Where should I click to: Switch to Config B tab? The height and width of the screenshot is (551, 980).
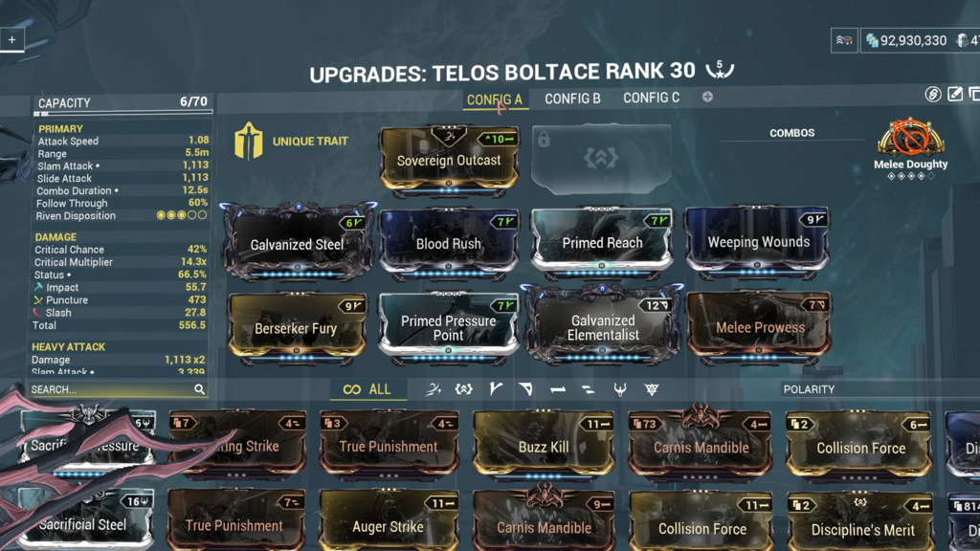[572, 99]
